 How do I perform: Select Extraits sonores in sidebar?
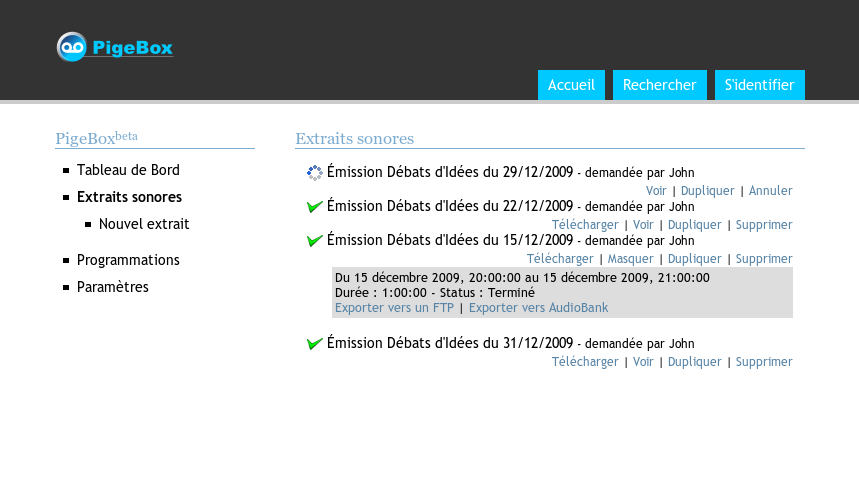[x=129, y=197]
